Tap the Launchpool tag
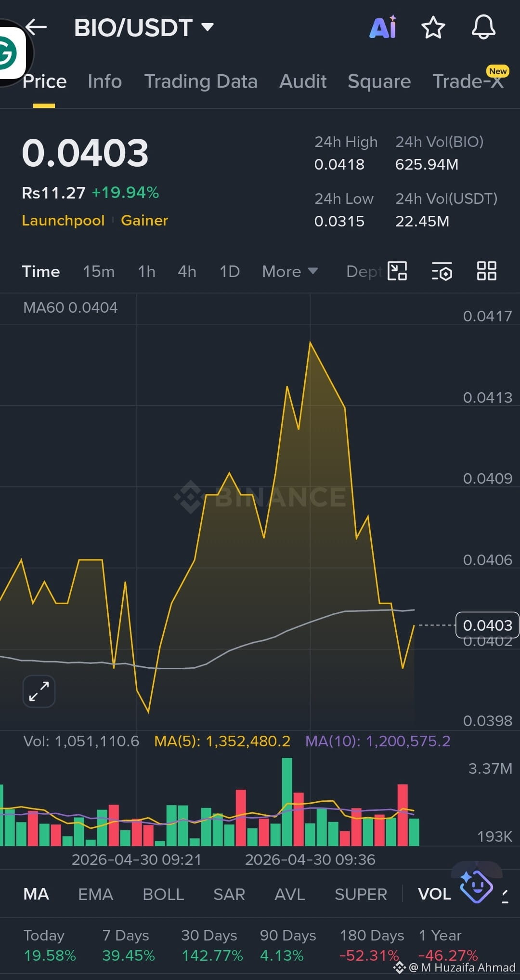 pyautogui.click(x=63, y=220)
